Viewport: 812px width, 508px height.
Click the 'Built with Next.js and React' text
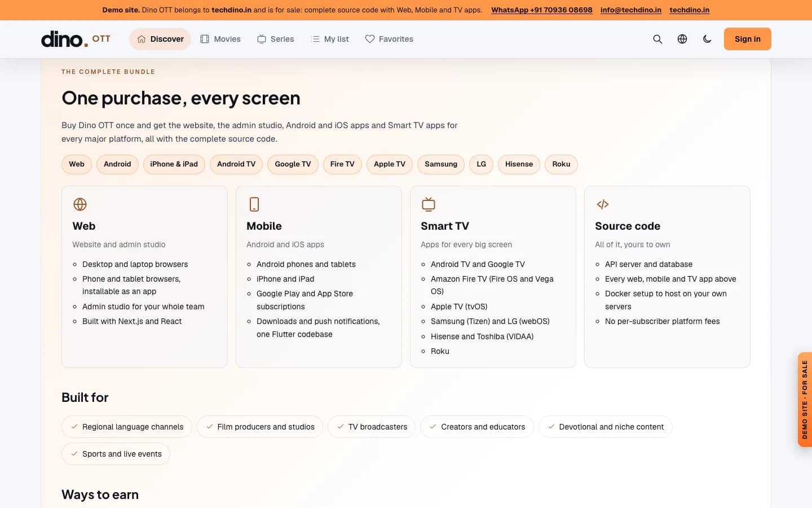[132, 321]
